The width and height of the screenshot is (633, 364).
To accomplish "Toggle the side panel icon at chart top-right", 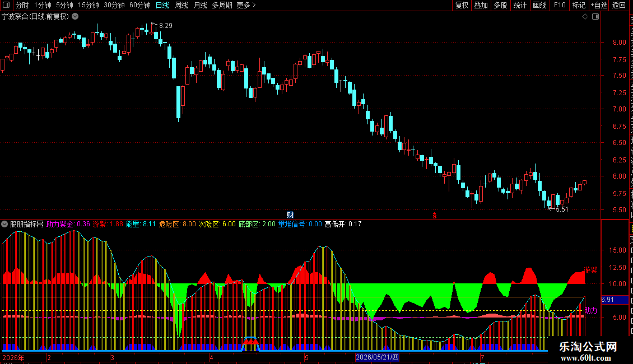I will 595,17.
